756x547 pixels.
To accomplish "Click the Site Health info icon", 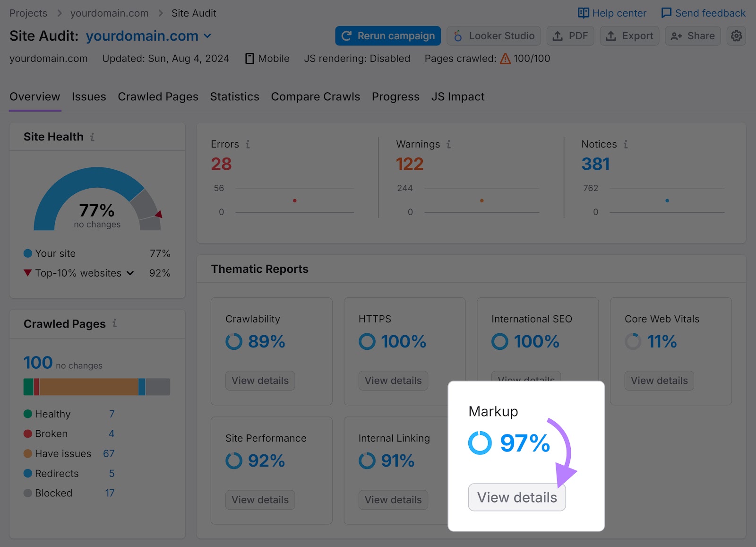I will tap(93, 137).
